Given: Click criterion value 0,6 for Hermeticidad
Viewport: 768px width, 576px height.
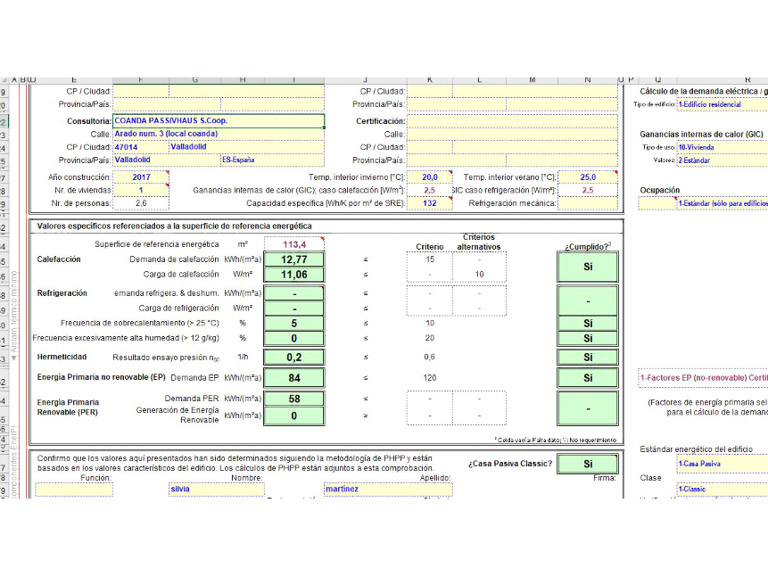Looking at the screenshot, I should click(430, 357).
